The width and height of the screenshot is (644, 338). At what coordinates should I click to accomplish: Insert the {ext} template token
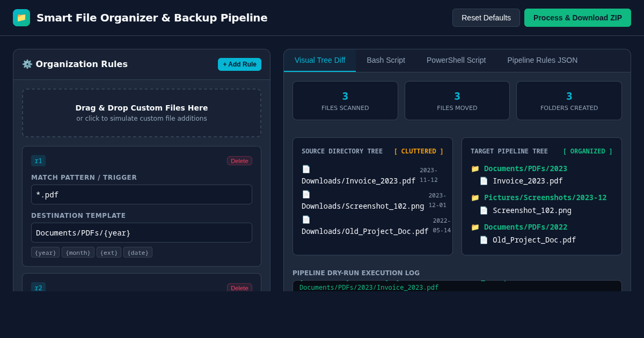coord(109,252)
